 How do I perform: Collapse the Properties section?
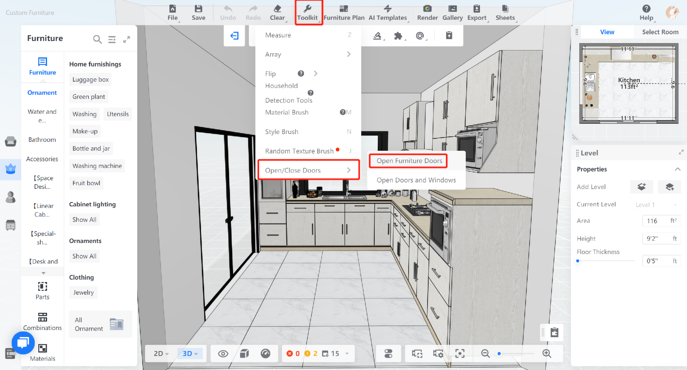[x=677, y=169]
